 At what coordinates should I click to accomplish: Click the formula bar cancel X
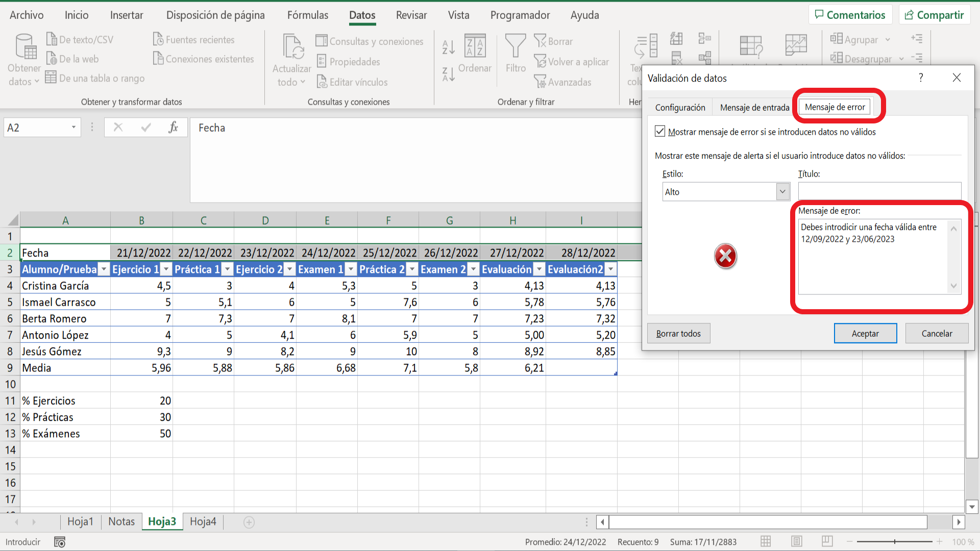point(118,128)
